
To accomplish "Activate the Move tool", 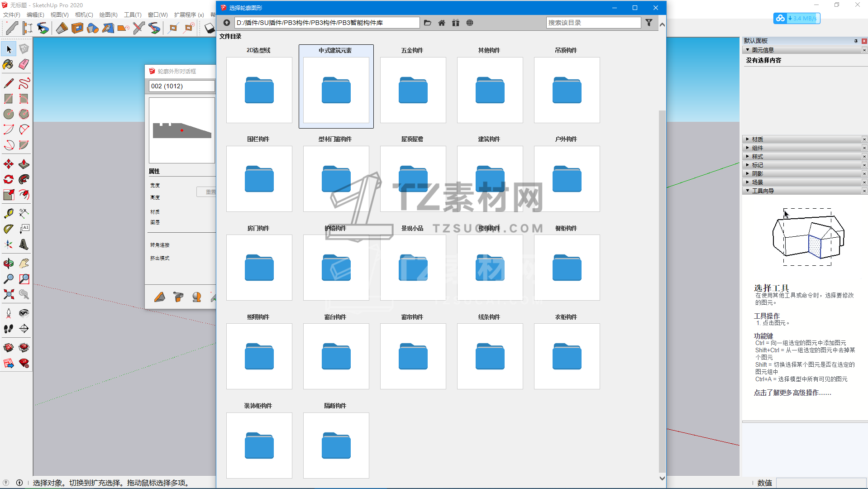I will tap(9, 164).
